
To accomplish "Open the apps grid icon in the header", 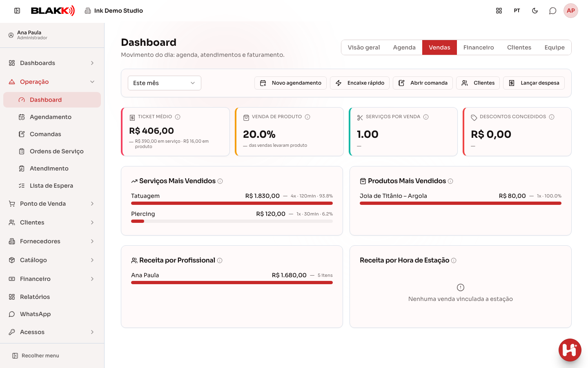I will [499, 11].
